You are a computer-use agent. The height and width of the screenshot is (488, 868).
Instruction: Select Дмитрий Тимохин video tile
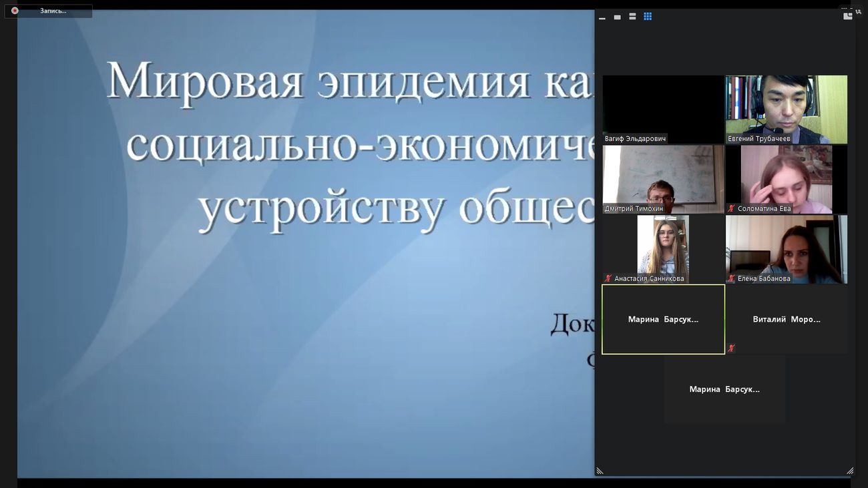click(x=663, y=177)
